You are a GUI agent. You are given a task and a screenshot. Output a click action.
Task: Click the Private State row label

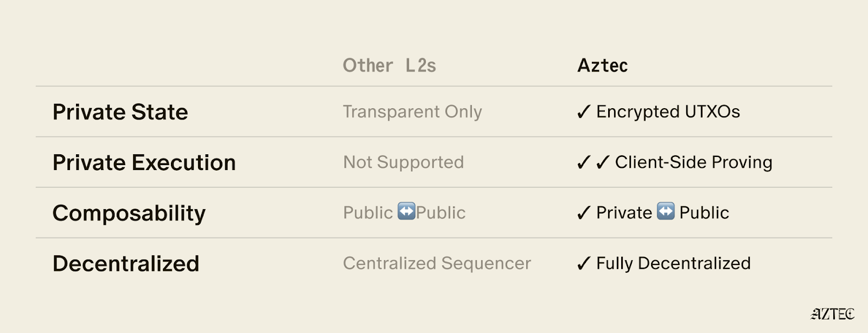click(120, 112)
